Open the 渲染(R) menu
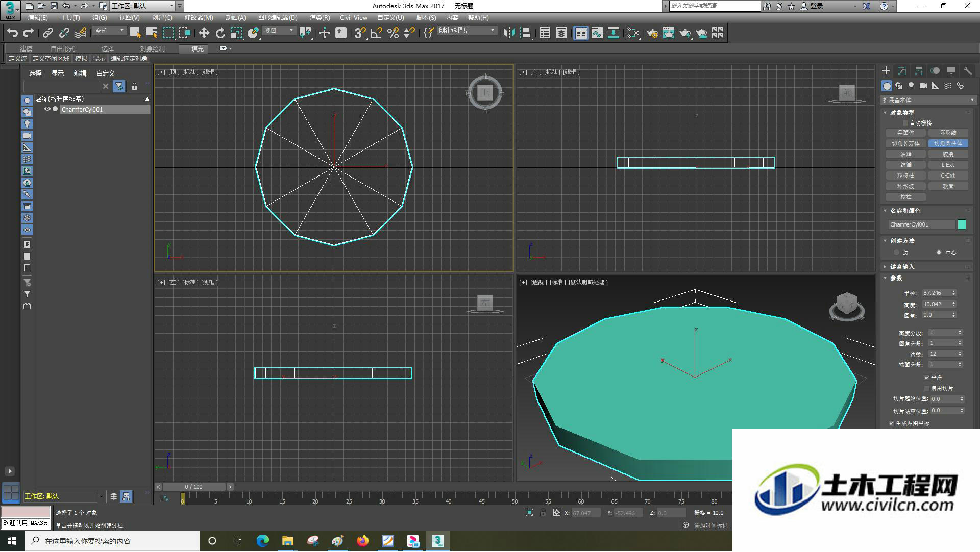This screenshot has width=980, height=552. pyautogui.click(x=320, y=18)
